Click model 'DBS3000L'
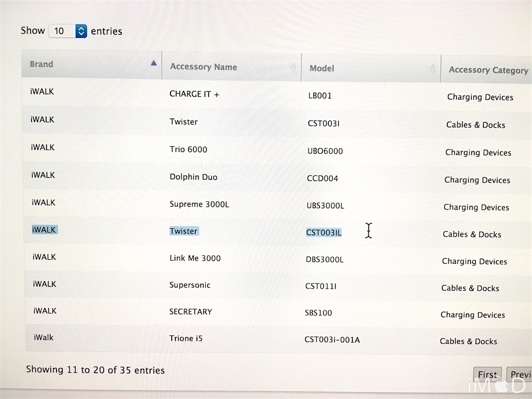This screenshot has width=532, height=399. pyautogui.click(x=325, y=260)
